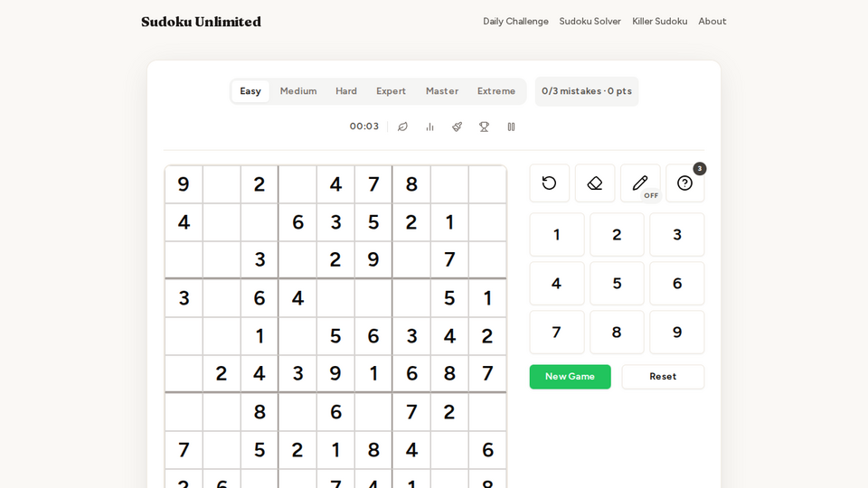Tap number 8 on the keypad
Viewport: 868px width, 488px height.
coord(617,332)
